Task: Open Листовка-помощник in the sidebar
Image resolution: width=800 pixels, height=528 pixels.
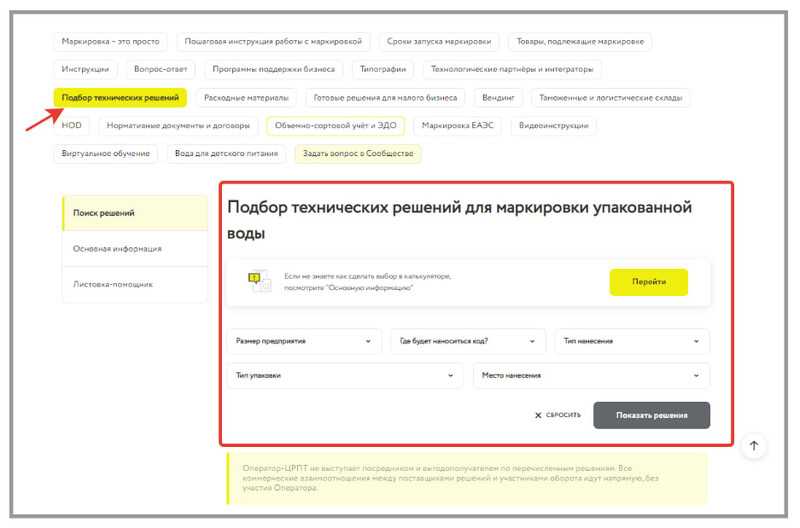Action: [135, 284]
